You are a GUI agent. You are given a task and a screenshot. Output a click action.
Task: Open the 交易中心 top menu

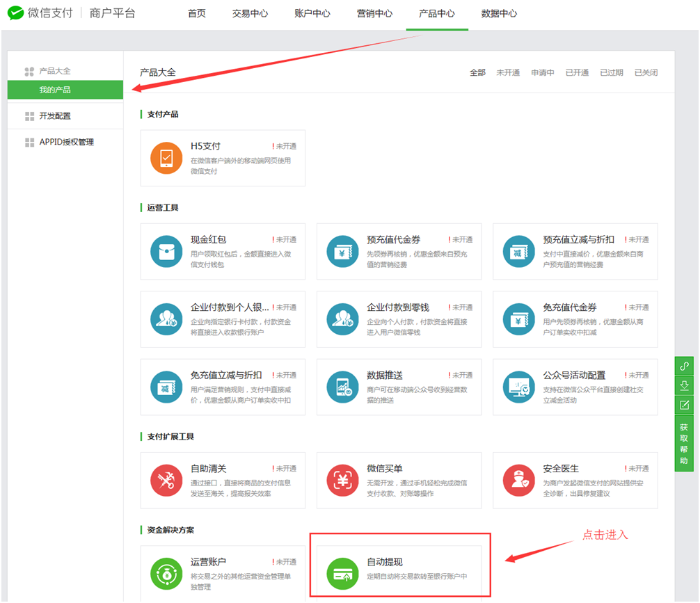pyautogui.click(x=250, y=13)
